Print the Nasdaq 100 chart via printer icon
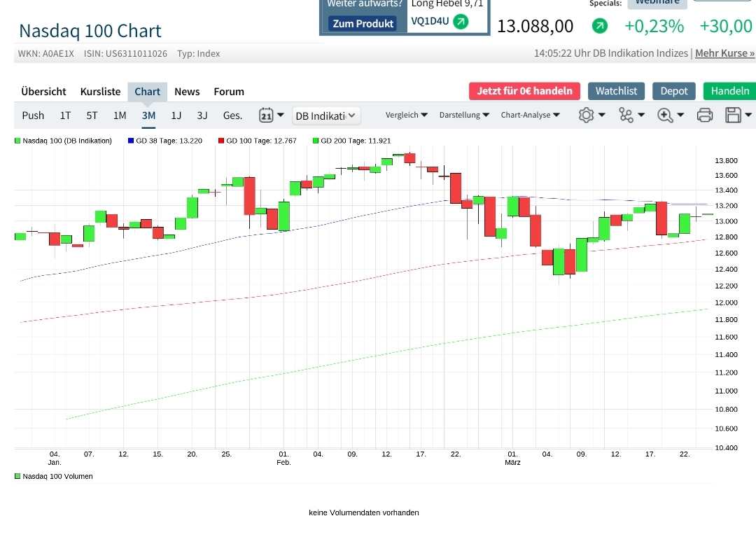 click(x=704, y=114)
